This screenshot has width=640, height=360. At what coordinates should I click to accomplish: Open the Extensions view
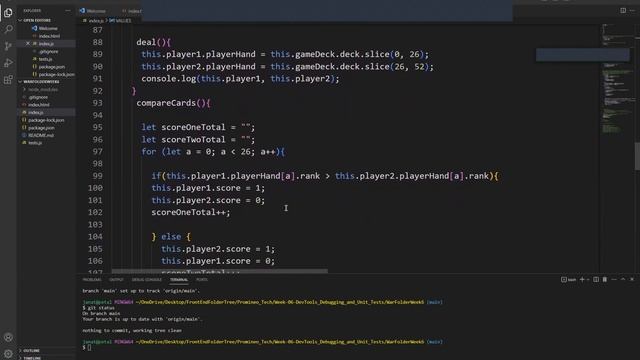tap(8, 80)
